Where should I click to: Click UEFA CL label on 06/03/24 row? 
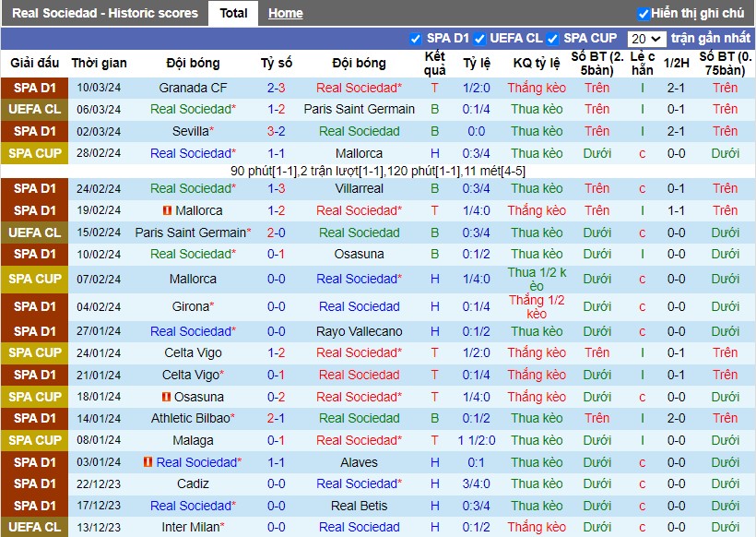coord(35,109)
